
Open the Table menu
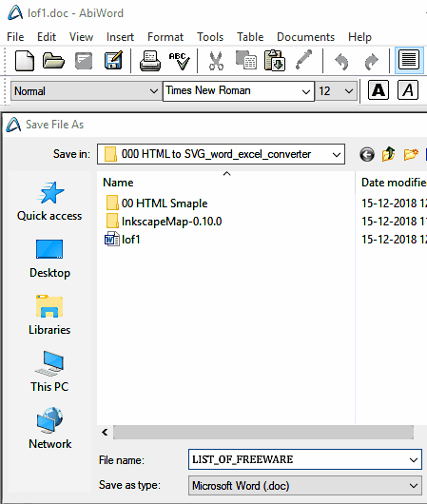coord(250,37)
